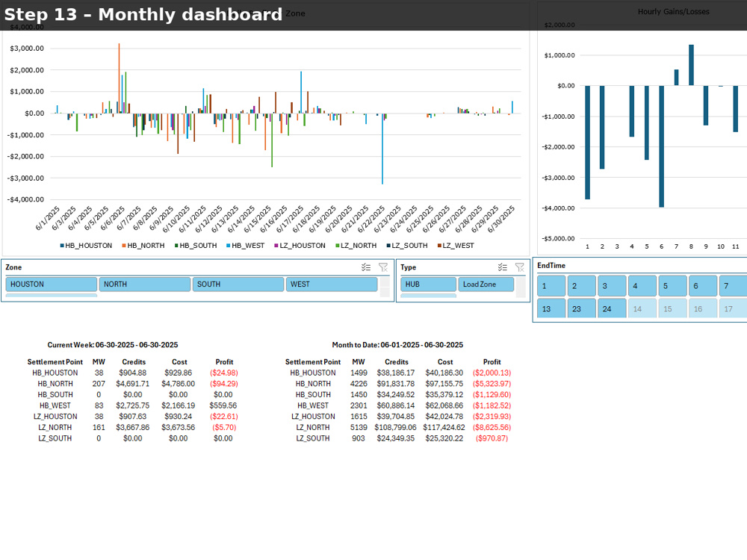Select EndTime hour 3 slicer item

[x=613, y=286]
